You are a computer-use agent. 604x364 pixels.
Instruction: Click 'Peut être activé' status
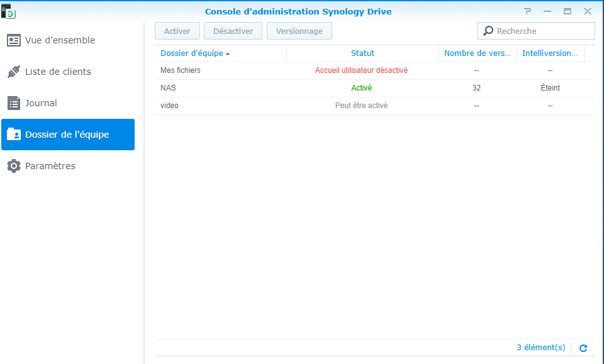(x=361, y=106)
